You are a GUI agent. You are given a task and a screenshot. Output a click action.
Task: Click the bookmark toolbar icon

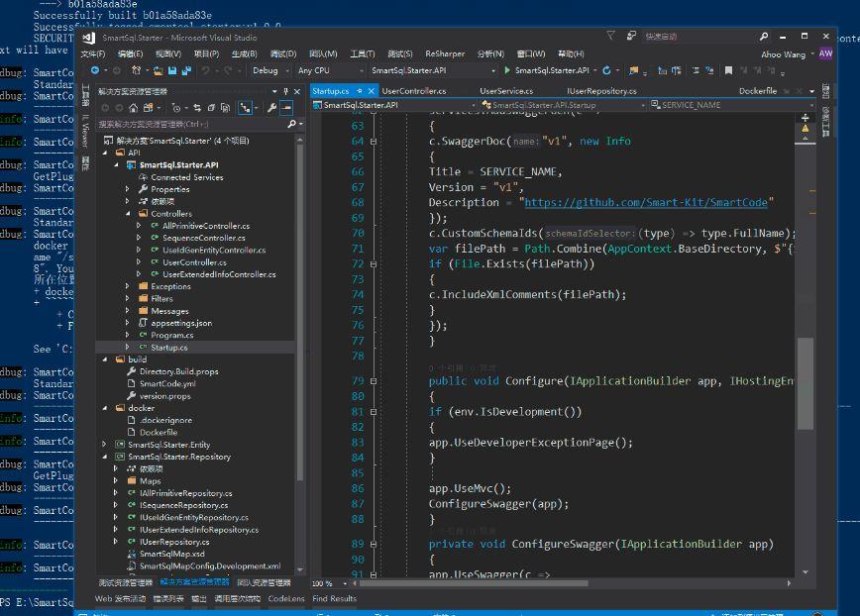(x=728, y=71)
